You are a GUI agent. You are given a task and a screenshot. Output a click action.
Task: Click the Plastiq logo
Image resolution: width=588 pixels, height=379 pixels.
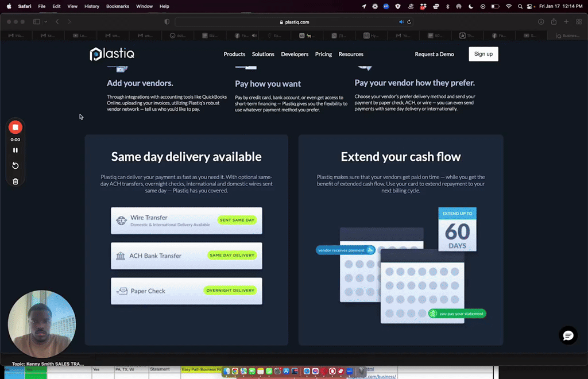click(112, 54)
